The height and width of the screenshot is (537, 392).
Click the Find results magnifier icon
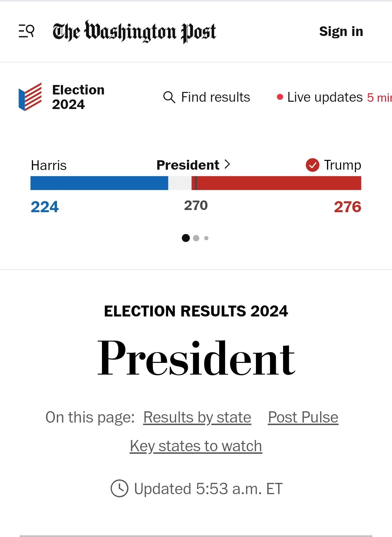coord(169,97)
